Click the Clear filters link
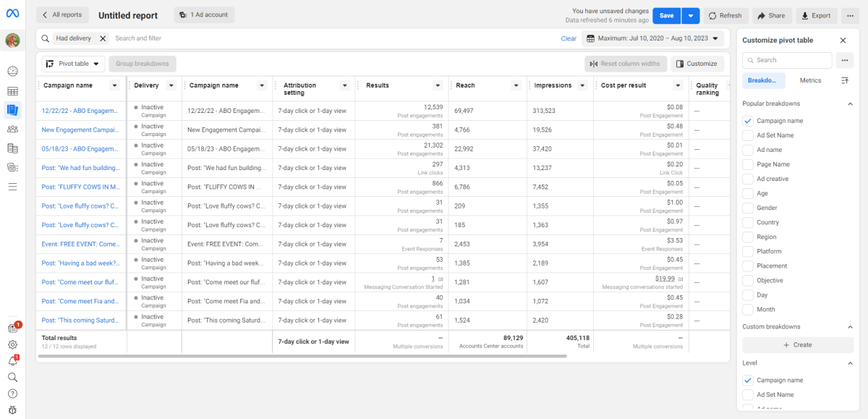The height and width of the screenshot is (419, 868). (x=569, y=38)
